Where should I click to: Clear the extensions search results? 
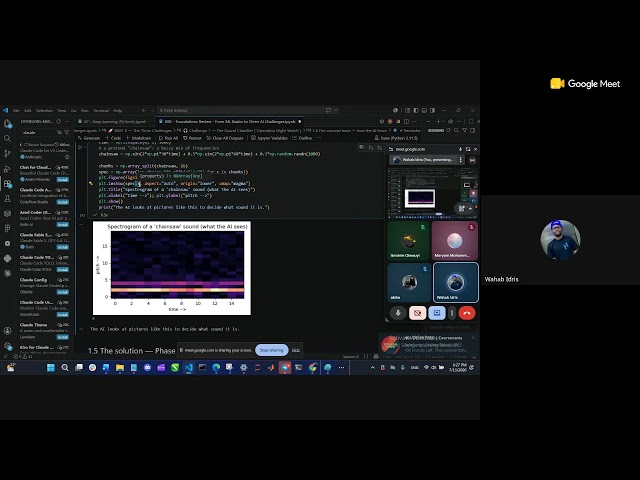60,132
